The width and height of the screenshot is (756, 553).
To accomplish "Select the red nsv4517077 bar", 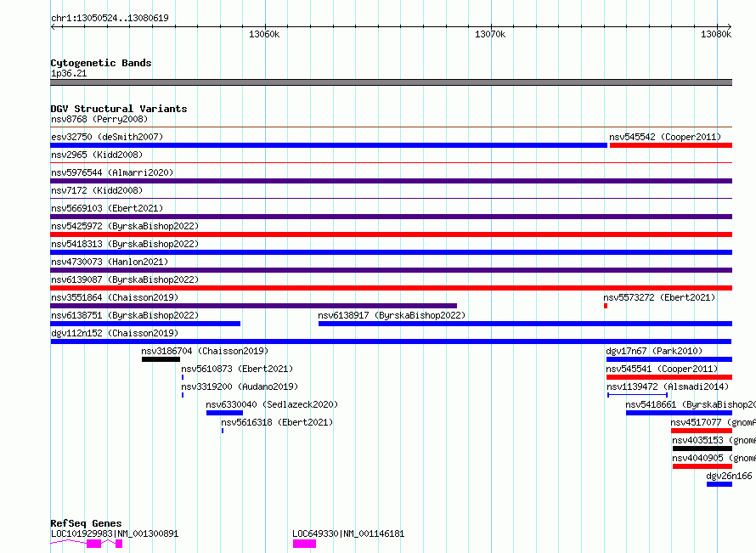I will point(702,431).
